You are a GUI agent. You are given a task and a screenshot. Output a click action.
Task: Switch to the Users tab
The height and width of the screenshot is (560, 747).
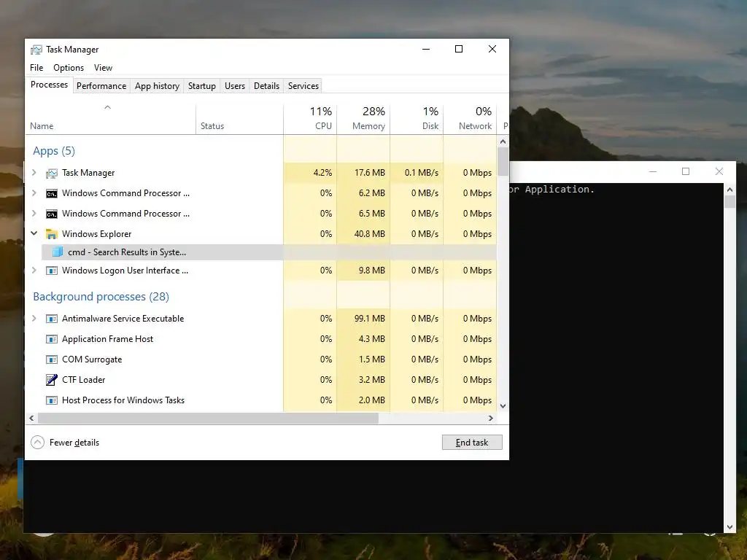coord(234,86)
